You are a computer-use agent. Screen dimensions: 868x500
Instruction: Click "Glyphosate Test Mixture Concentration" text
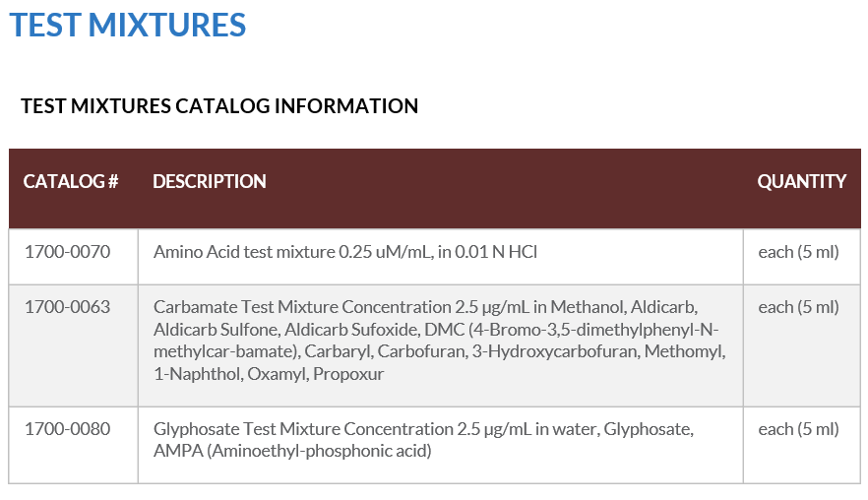pos(303,429)
